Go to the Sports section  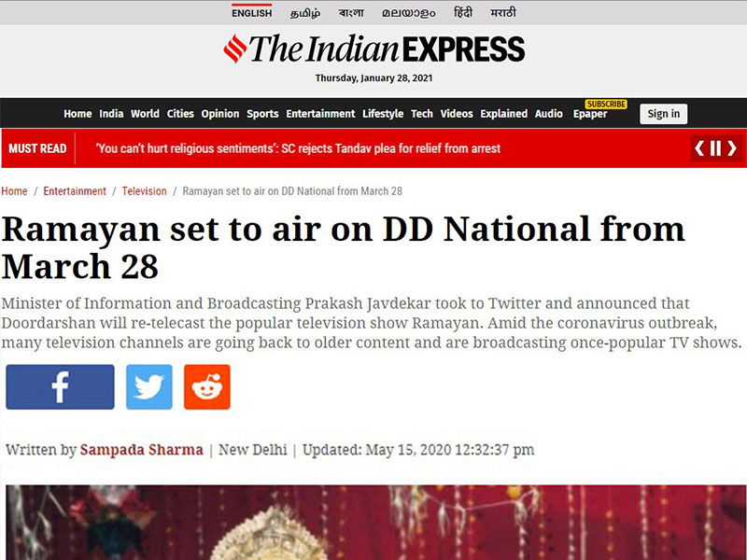(262, 114)
